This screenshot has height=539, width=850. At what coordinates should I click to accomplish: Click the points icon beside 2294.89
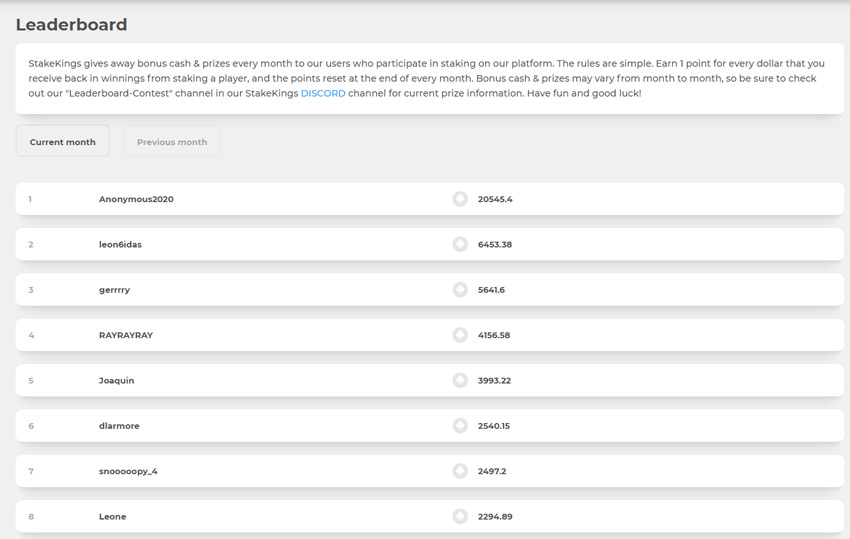coord(460,516)
